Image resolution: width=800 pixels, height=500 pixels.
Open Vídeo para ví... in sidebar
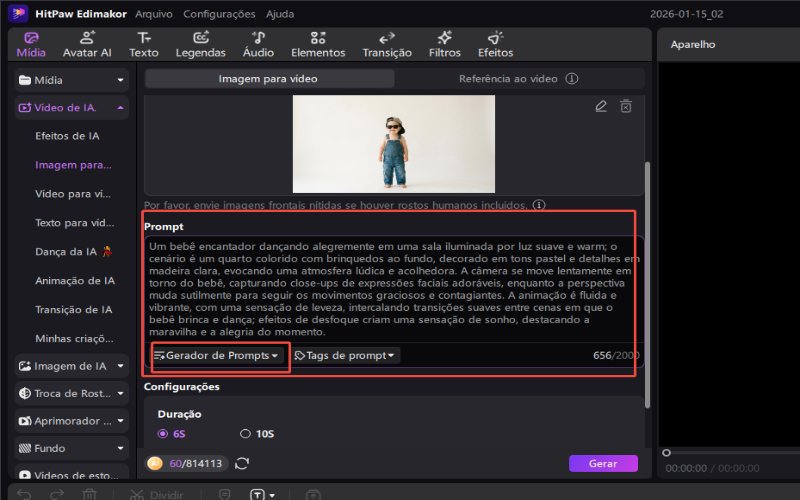[x=73, y=194]
